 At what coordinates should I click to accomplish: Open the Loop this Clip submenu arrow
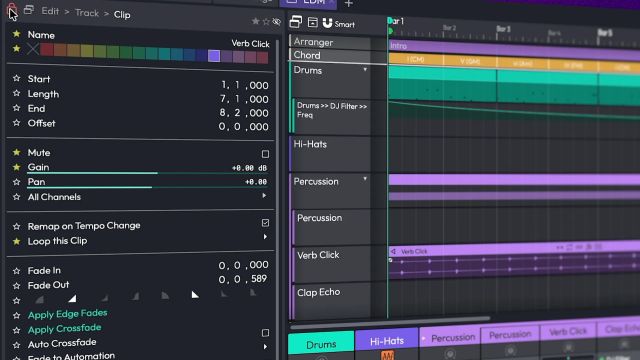[265, 237]
